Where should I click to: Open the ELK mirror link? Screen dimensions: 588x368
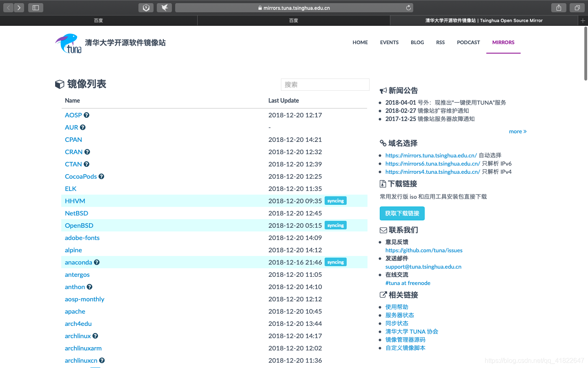pos(71,189)
